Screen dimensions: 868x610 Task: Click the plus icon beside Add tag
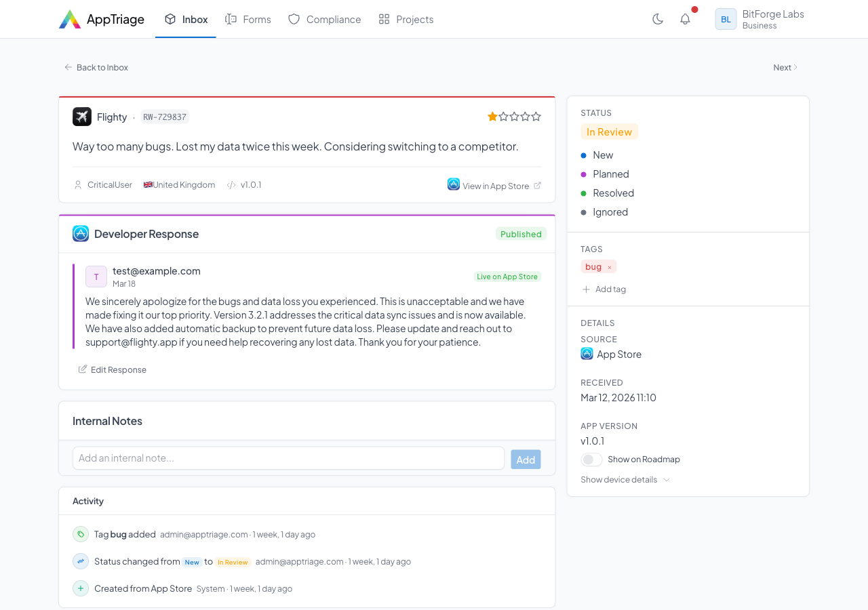(x=586, y=289)
